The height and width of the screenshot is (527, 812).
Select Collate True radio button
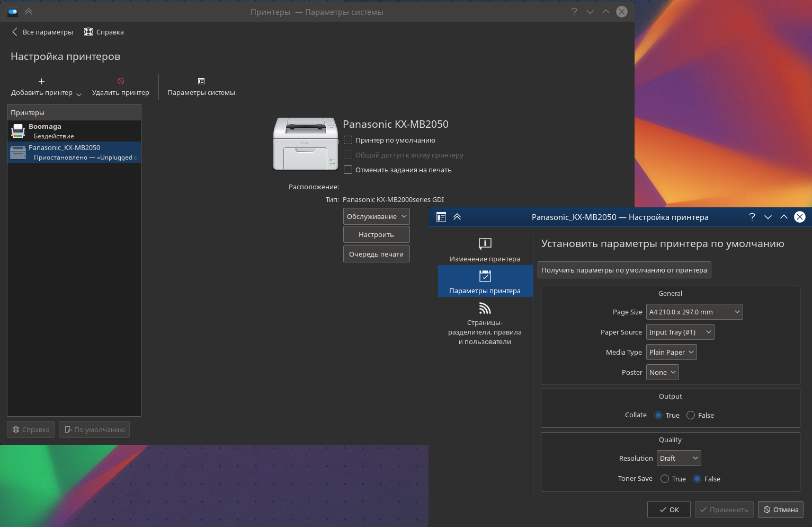point(658,416)
